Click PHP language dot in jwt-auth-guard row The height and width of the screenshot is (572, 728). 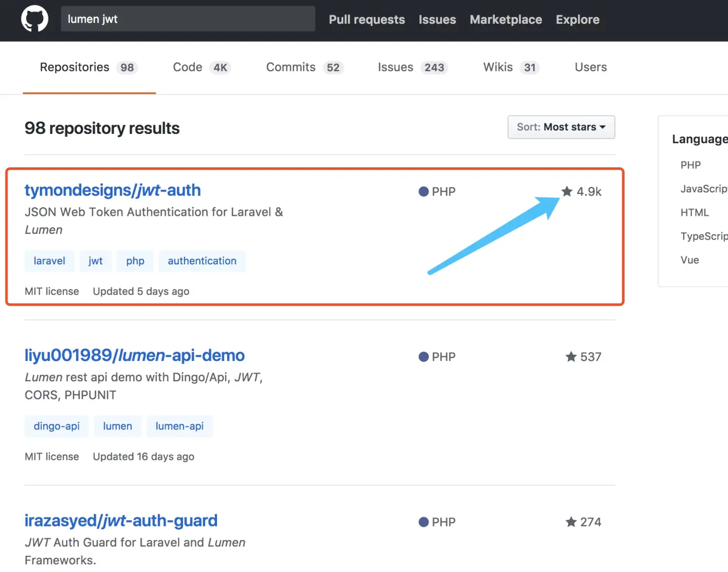coord(424,522)
